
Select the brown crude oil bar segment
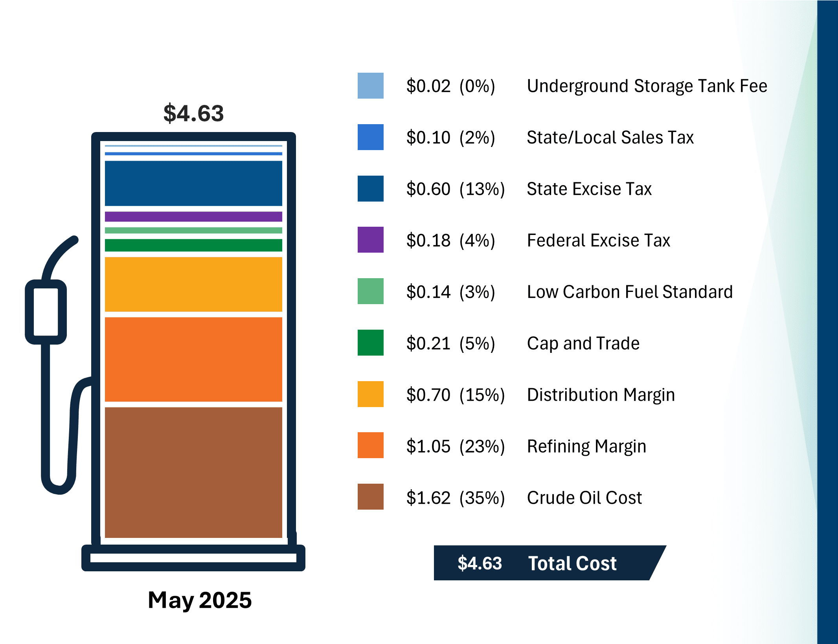193,472
